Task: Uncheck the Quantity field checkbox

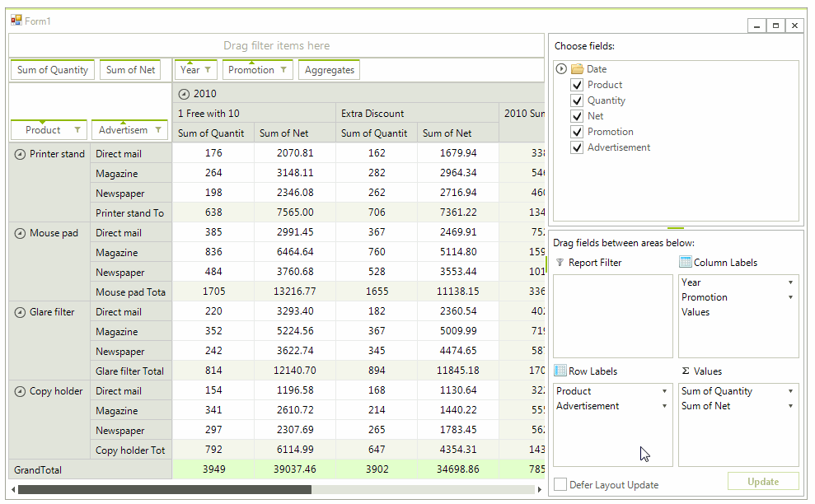Action: point(576,100)
